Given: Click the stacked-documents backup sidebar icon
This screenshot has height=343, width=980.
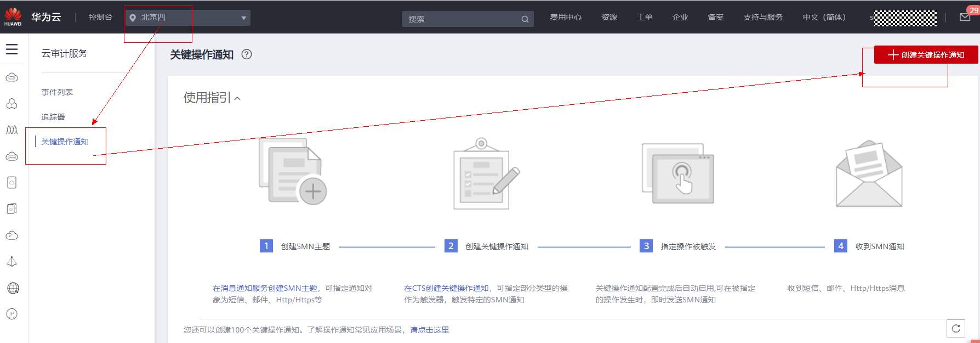Looking at the screenshot, I should point(12,209).
